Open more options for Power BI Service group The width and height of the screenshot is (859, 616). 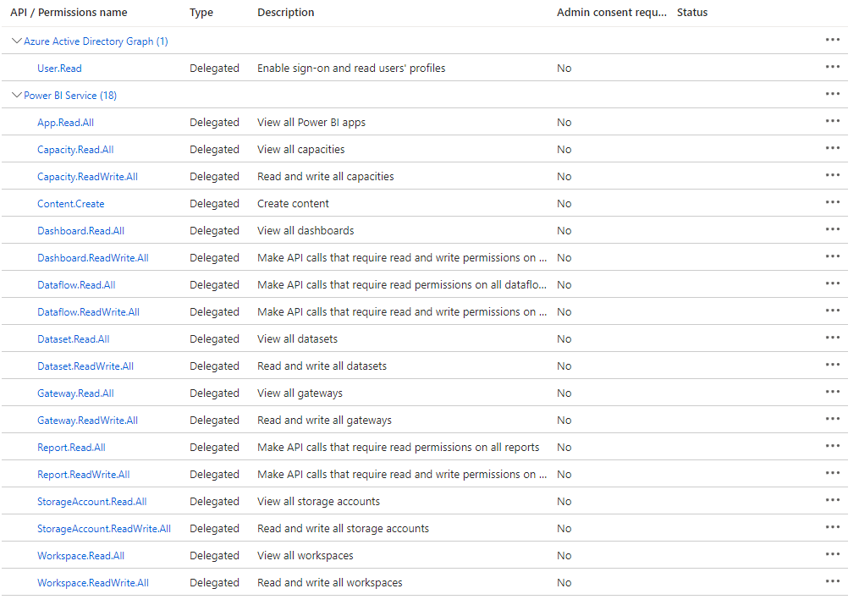[832, 94]
